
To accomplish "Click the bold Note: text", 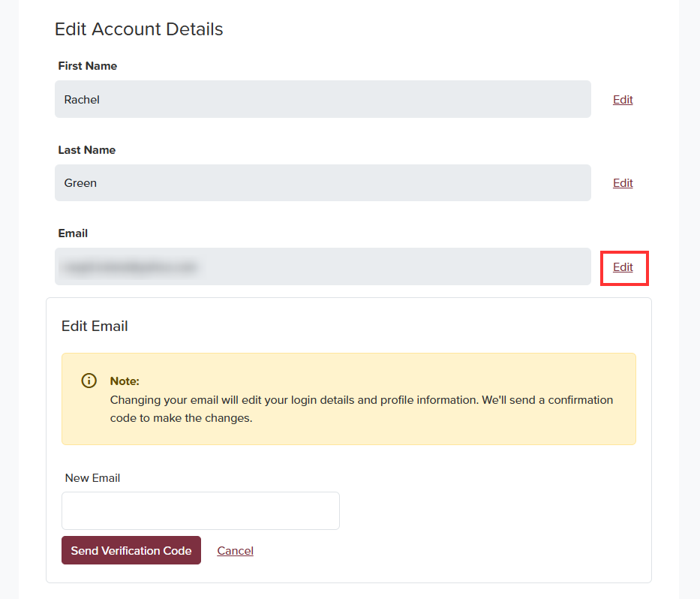I will pyautogui.click(x=125, y=381).
